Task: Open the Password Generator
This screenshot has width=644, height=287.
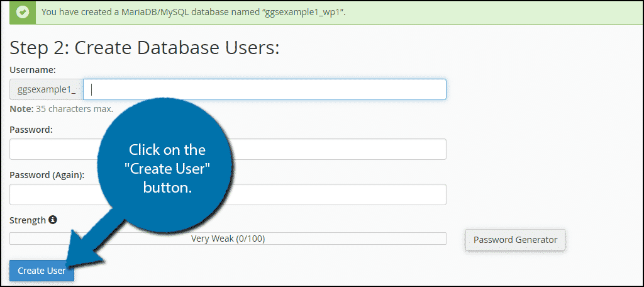Action: [515, 240]
